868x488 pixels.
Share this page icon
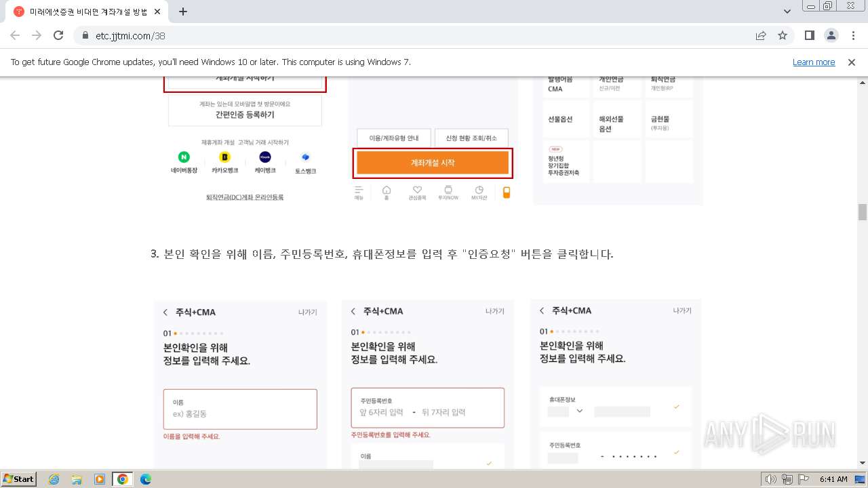coord(761,35)
